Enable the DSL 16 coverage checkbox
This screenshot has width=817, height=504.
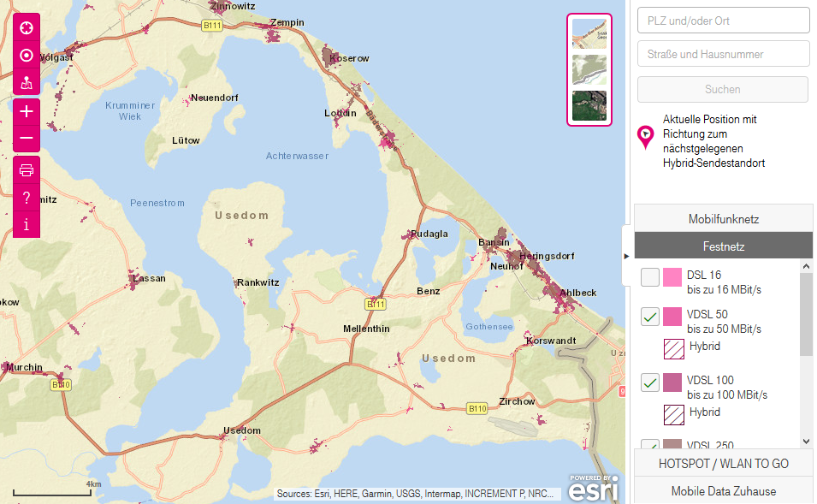click(649, 277)
